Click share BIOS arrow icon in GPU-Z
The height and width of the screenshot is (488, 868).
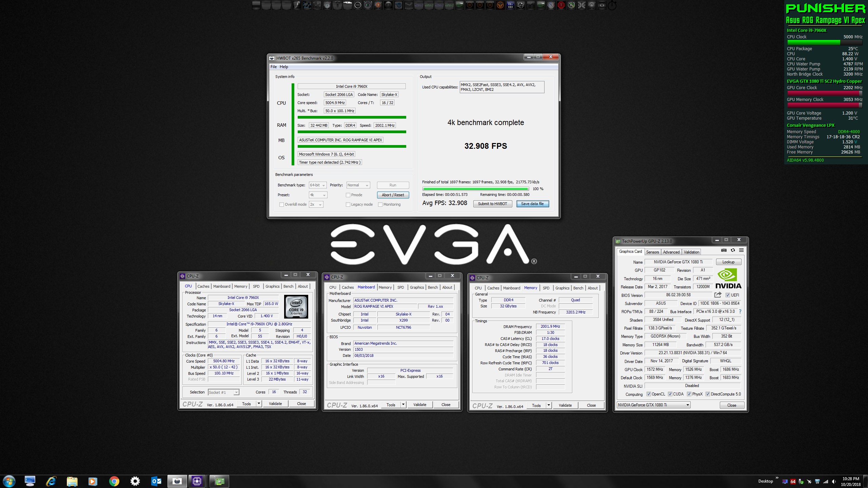718,295
